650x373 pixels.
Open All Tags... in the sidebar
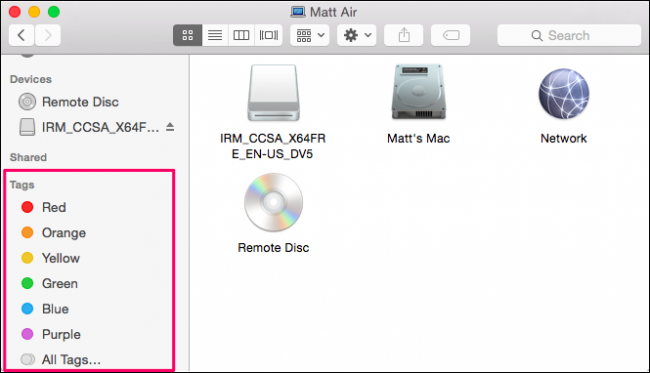(71, 360)
